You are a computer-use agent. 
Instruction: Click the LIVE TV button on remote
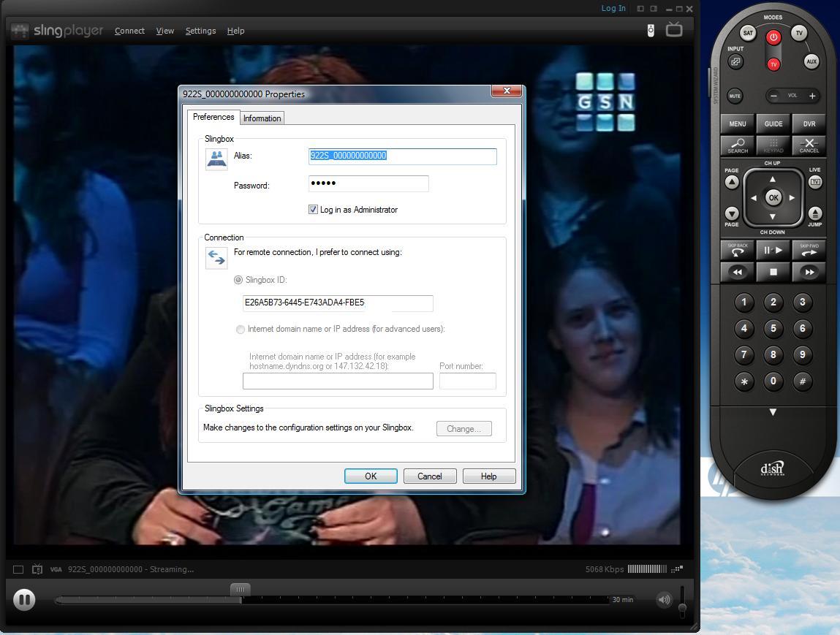coord(815,182)
